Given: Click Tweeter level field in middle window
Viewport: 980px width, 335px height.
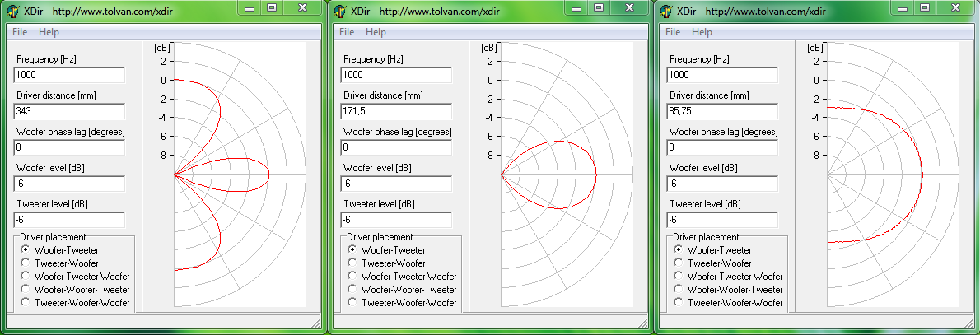Looking at the screenshot, I should [x=396, y=220].
